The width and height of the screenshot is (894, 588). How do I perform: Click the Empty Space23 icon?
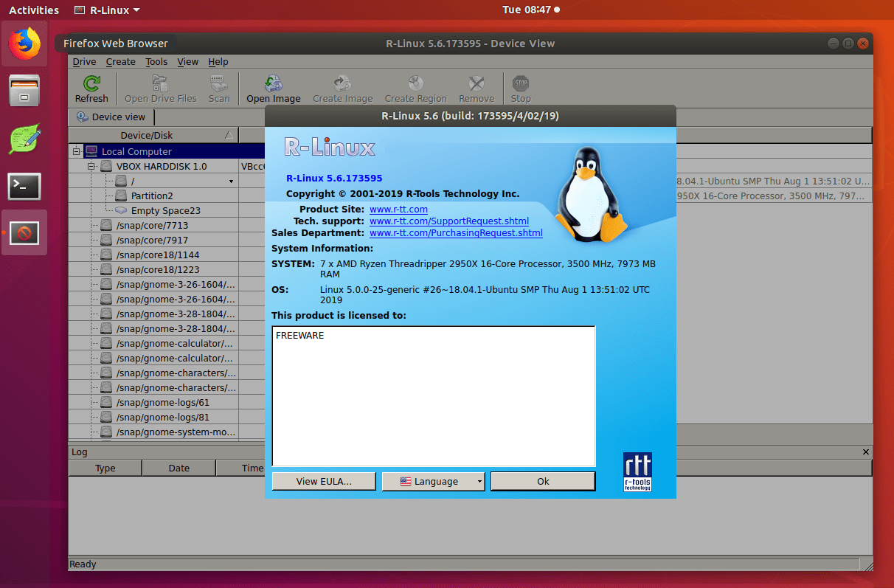point(121,210)
